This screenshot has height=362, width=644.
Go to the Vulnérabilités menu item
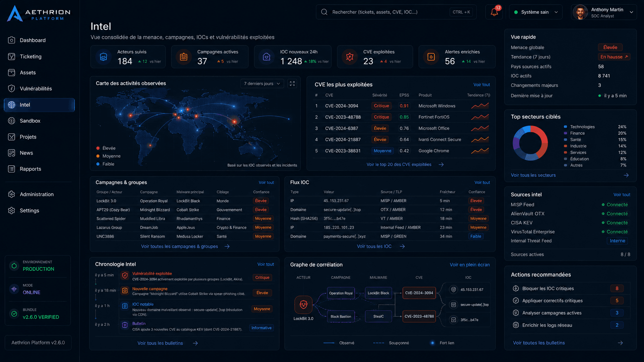pos(39,88)
